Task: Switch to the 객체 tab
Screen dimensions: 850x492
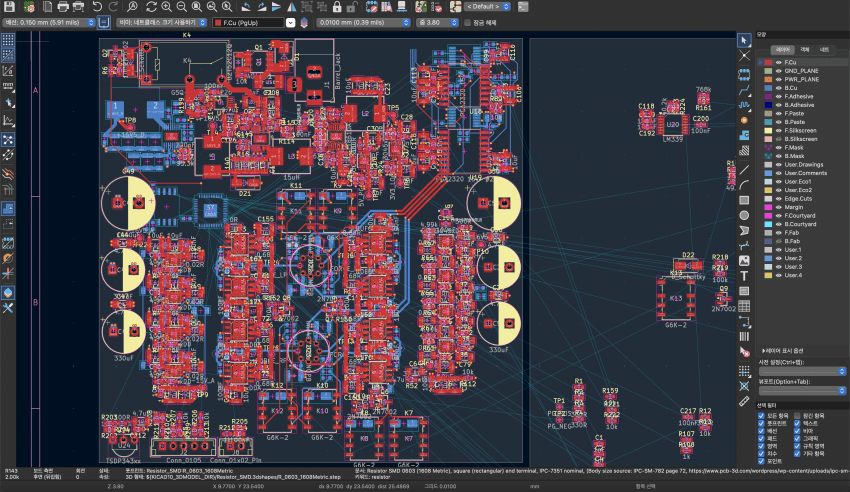Action: [804, 50]
